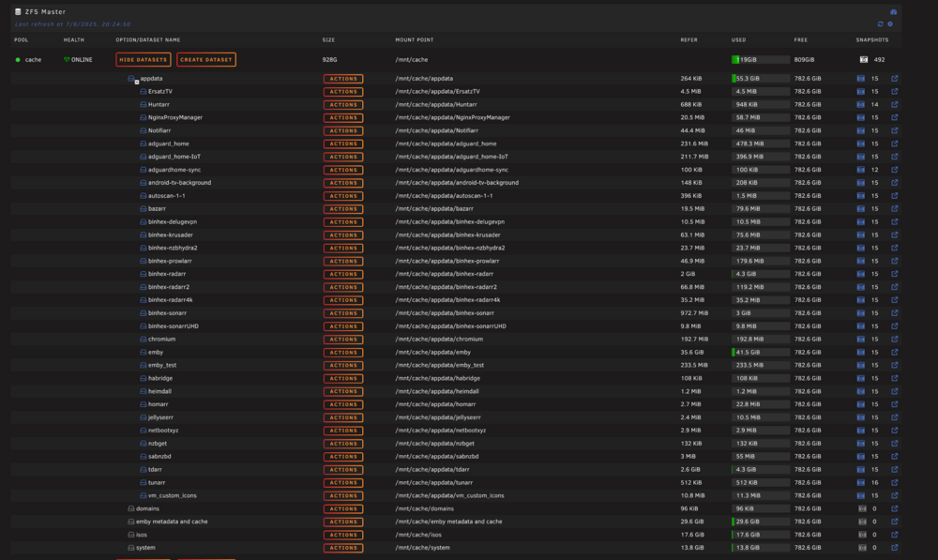Viewport: 938px width, 560px height.
Task: Click the USED column header
Action: click(738, 40)
